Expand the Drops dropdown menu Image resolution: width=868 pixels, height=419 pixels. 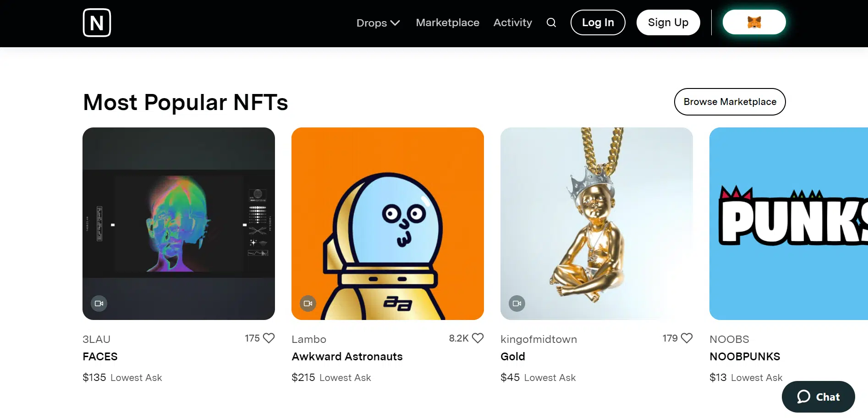tap(378, 22)
